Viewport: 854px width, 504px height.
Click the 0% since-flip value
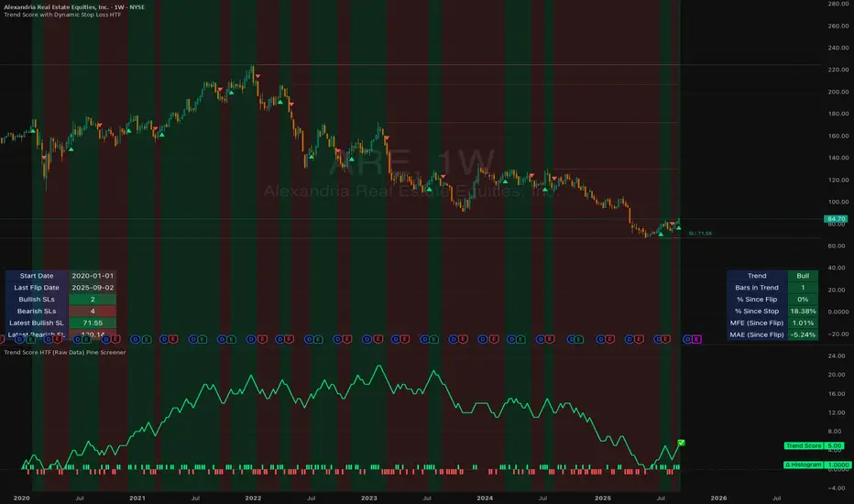pyautogui.click(x=803, y=300)
